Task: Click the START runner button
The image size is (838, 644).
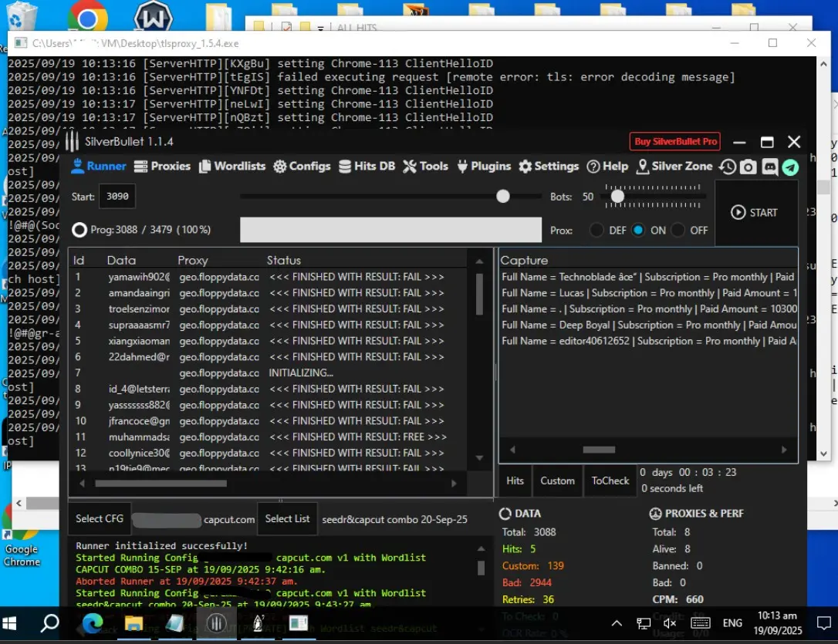Action: click(755, 213)
